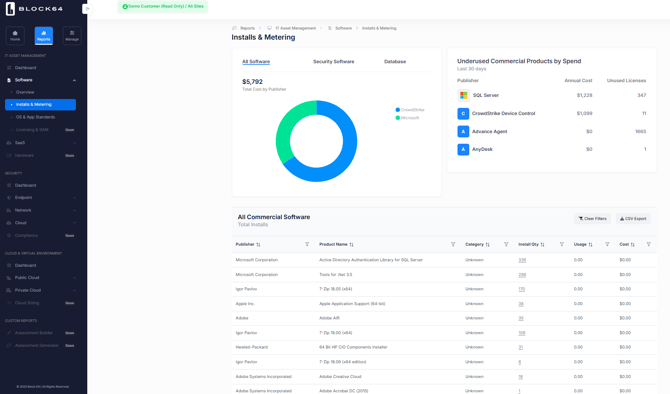Open install count for Active Directory Authentication Library
The height and width of the screenshot is (394, 670).
pyautogui.click(x=522, y=260)
